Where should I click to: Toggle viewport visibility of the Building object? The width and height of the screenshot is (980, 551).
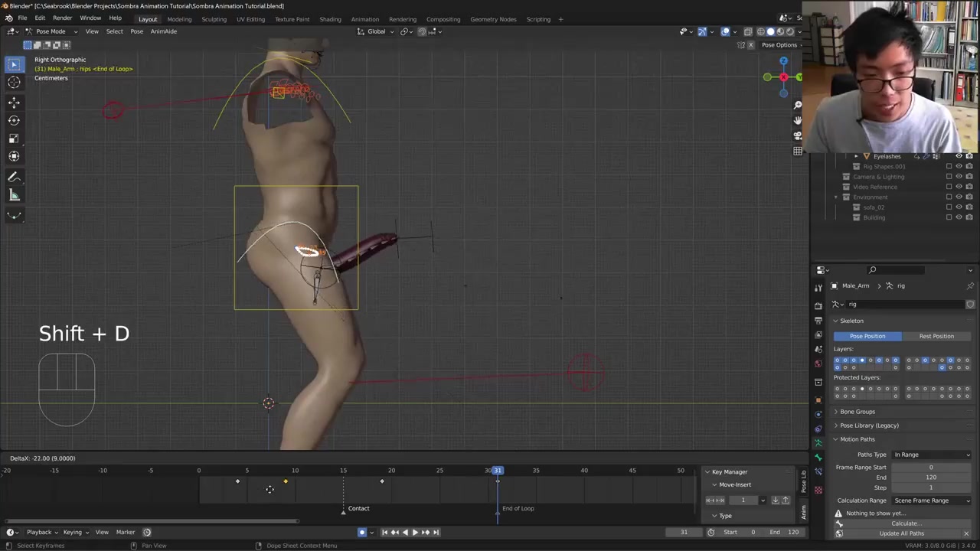(x=959, y=217)
